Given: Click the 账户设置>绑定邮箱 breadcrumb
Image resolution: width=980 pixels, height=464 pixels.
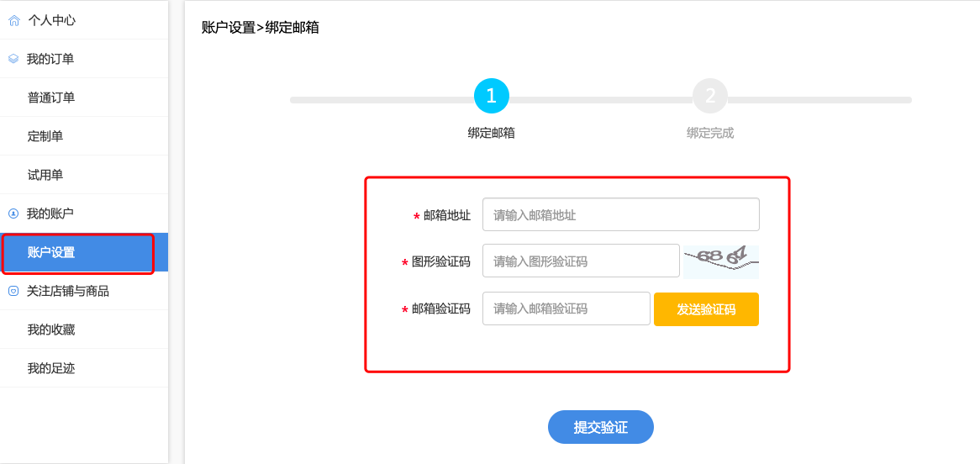Looking at the screenshot, I should coord(261,28).
